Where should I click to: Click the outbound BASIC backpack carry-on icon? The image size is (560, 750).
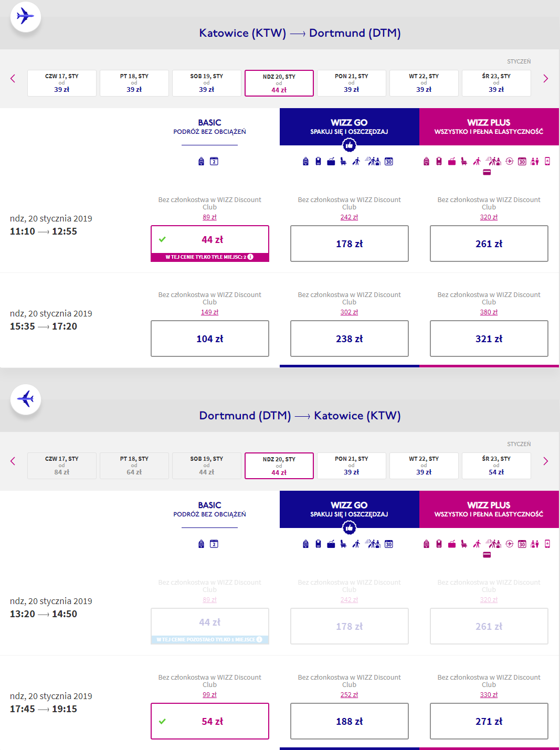(x=201, y=161)
